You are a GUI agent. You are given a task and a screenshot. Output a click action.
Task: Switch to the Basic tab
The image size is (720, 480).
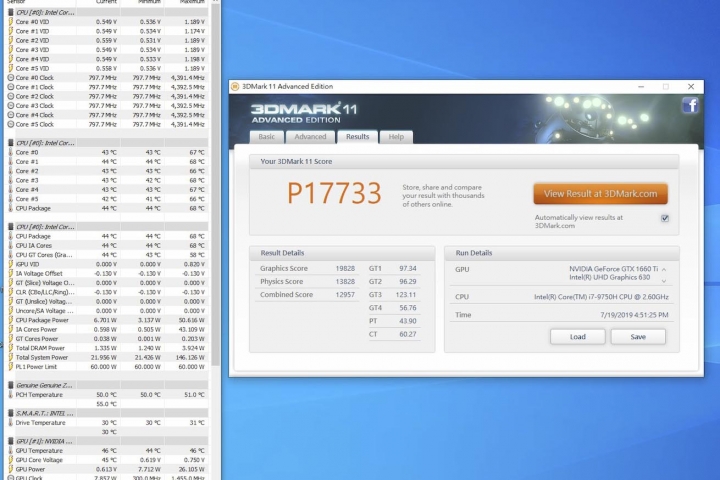[x=267, y=137]
